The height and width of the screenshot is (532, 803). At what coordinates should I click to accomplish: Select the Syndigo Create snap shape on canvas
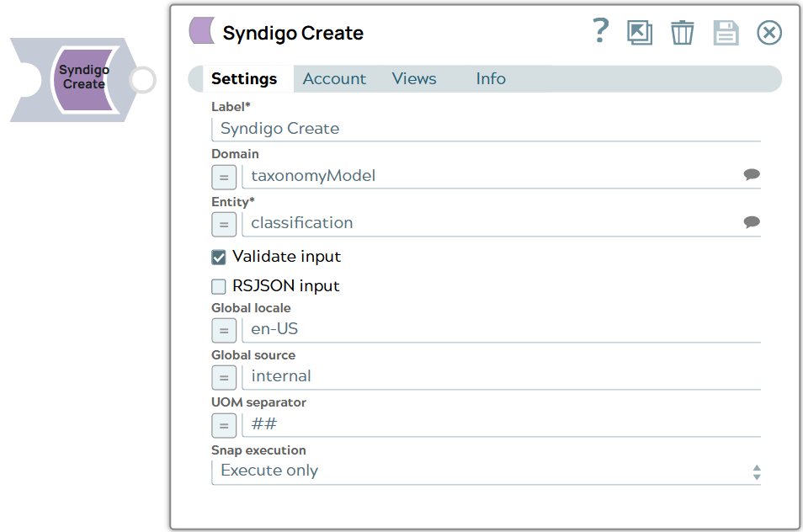point(82,79)
